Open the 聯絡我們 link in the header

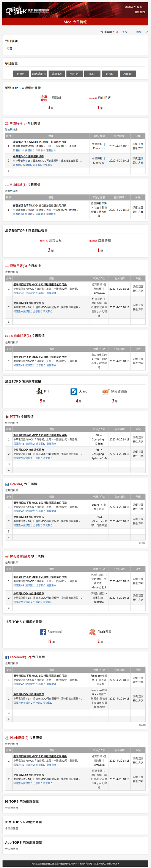(x=140, y=12)
